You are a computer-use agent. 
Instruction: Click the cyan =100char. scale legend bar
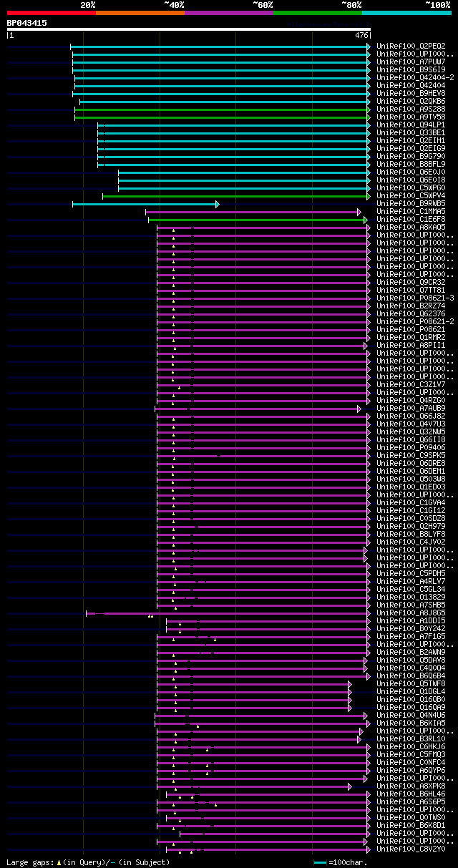click(x=320, y=863)
